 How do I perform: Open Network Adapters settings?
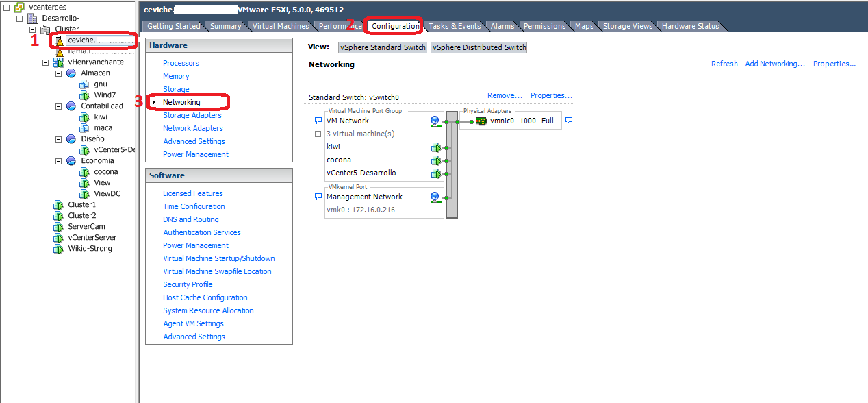point(193,128)
